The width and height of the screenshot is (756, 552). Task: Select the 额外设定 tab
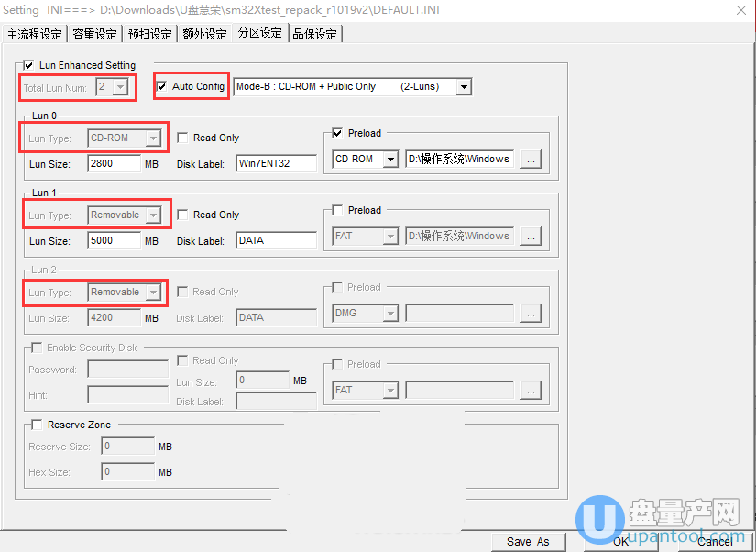tap(204, 34)
